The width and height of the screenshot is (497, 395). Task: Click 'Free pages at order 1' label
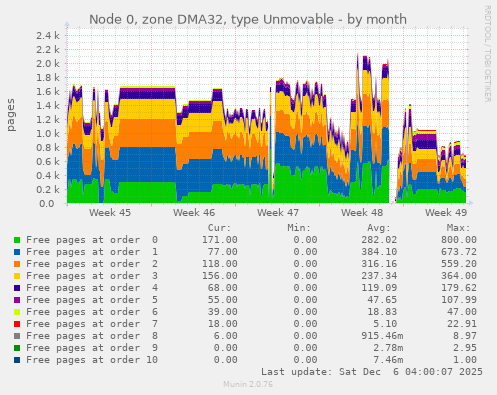coord(92,252)
